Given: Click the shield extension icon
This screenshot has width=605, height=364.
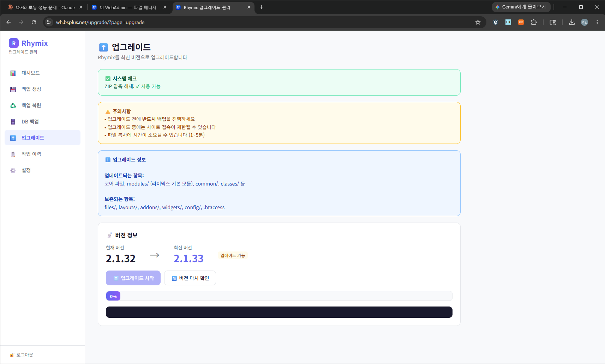Looking at the screenshot, I should pyautogui.click(x=496, y=22).
